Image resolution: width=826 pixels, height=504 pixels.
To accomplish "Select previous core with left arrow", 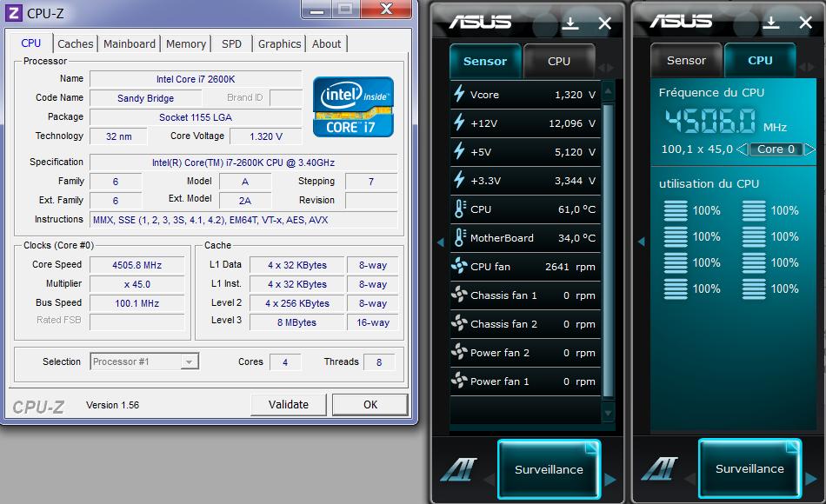I will coord(742,149).
